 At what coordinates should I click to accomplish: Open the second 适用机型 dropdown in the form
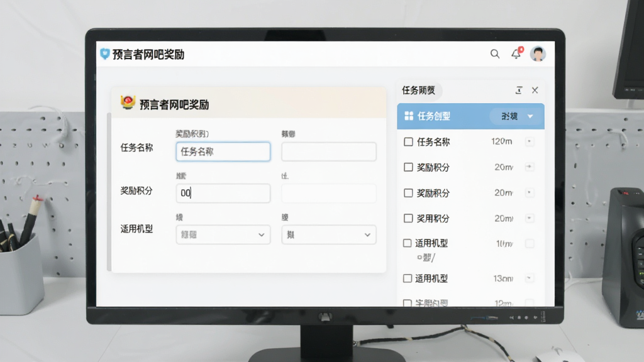pos(328,235)
